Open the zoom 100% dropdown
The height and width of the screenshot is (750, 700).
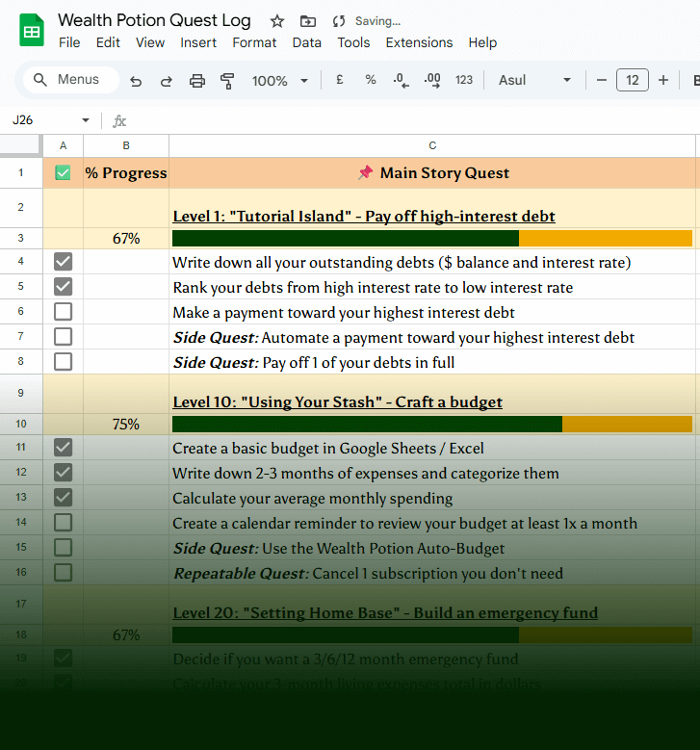(x=280, y=81)
